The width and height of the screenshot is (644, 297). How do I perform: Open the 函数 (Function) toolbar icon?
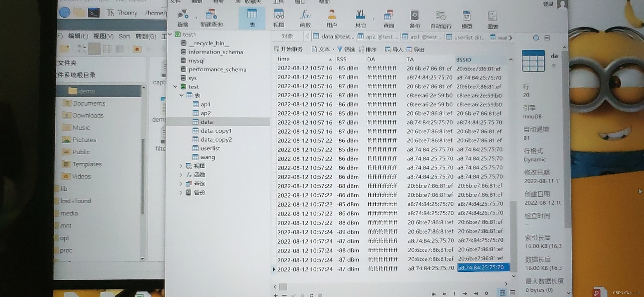click(305, 18)
